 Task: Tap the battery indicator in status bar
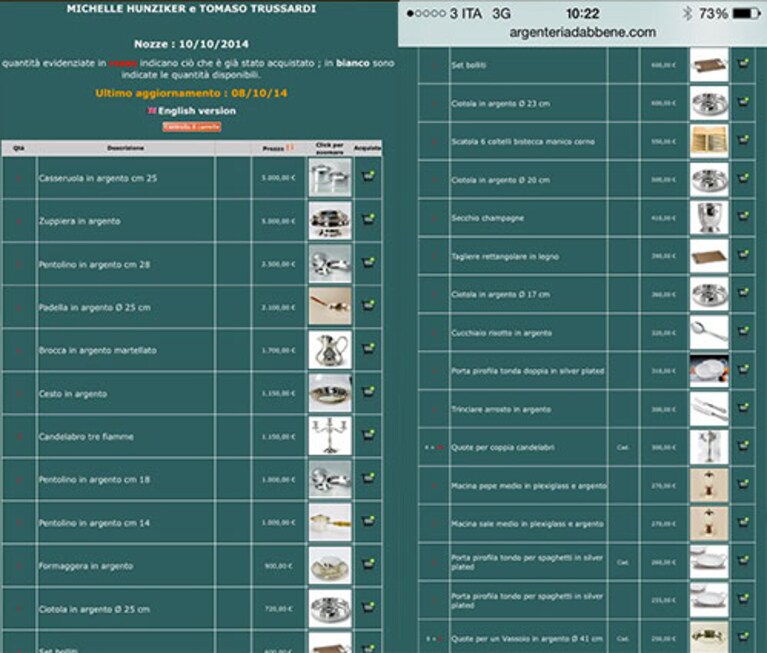(746, 14)
